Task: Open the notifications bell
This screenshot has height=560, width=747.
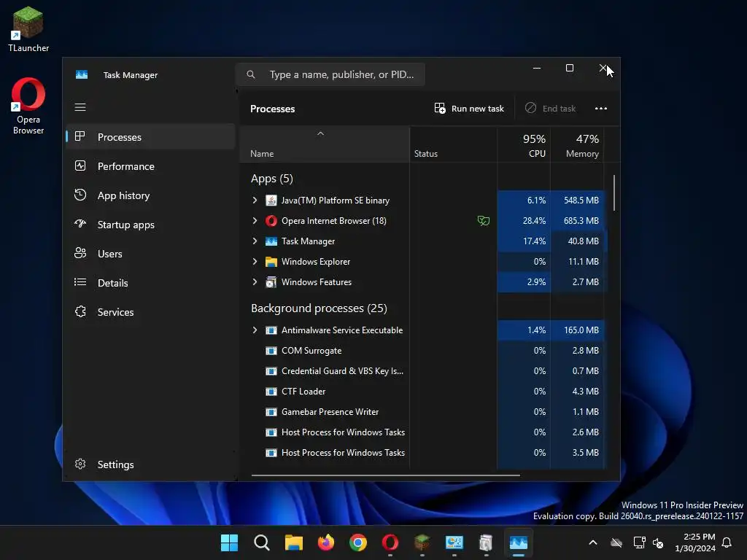Action: (x=727, y=542)
